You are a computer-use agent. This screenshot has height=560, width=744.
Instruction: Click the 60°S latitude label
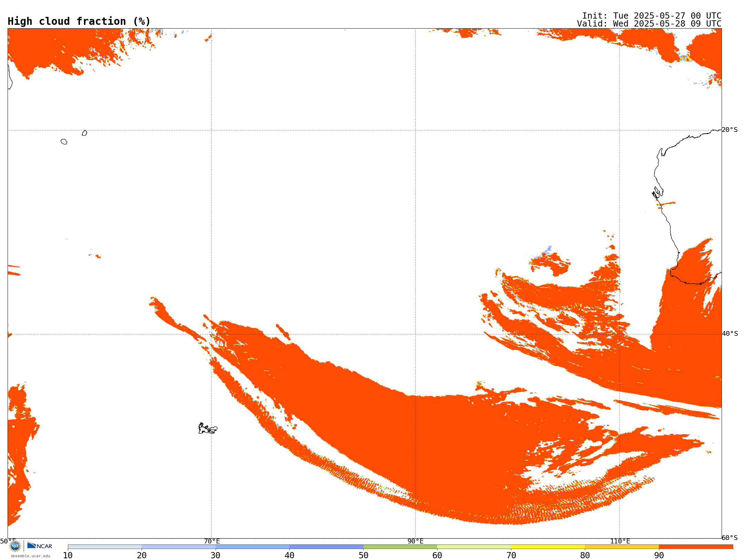tap(730, 538)
